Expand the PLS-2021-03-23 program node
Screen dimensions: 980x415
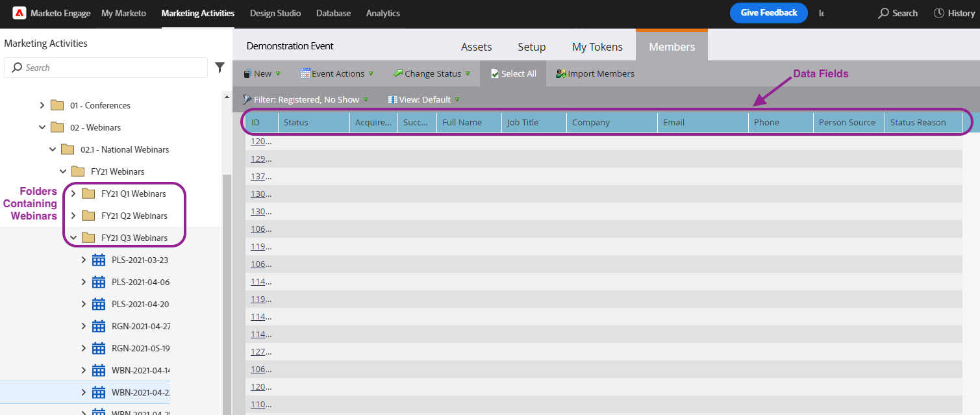click(84, 260)
